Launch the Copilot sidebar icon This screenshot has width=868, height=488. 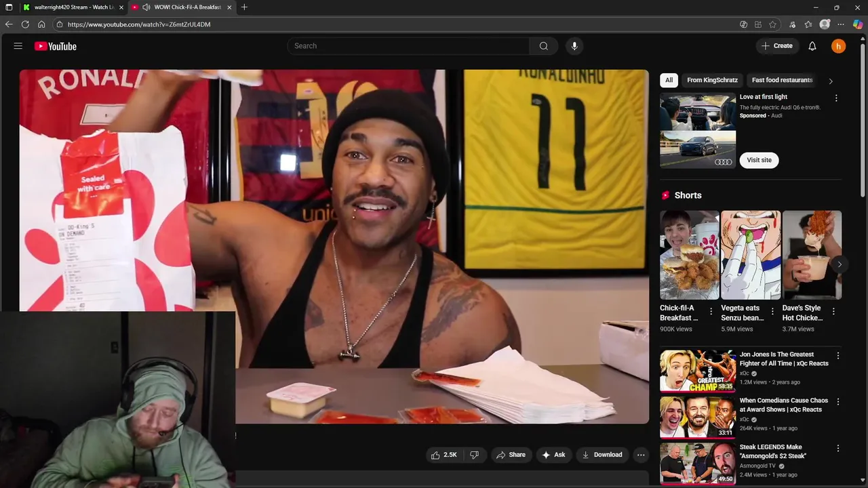tap(858, 24)
